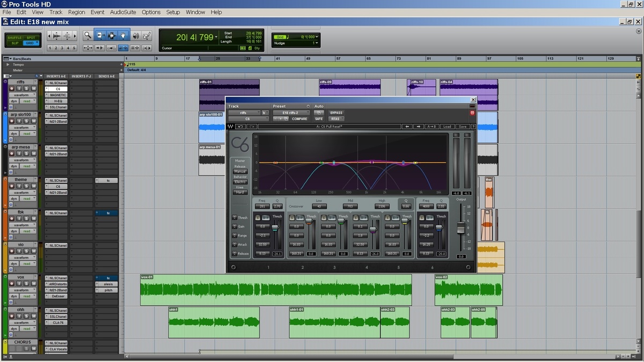644x362 pixels.
Task: Toggle automation SAFE button
Action: pos(319,119)
